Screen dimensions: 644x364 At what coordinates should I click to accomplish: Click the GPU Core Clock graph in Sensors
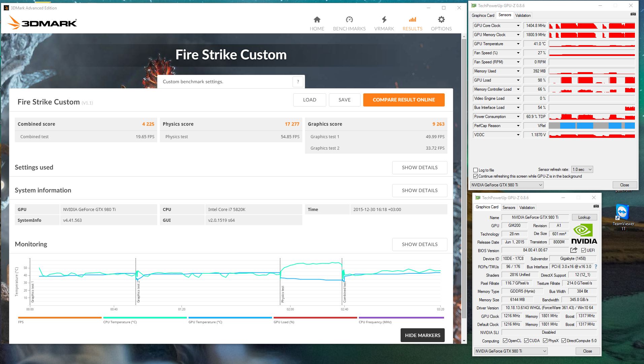click(592, 26)
